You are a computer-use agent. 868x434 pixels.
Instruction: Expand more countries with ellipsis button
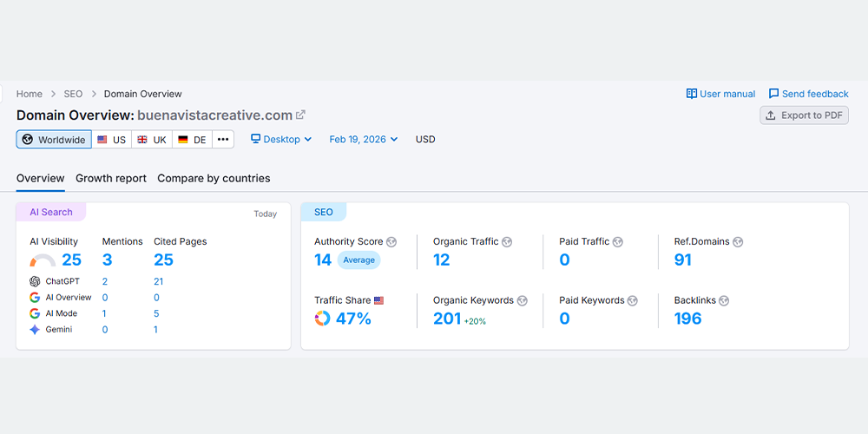click(x=223, y=140)
